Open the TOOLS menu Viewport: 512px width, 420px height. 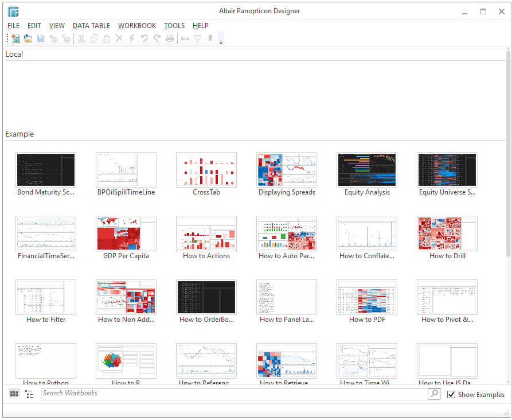pyautogui.click(x=174, y=25)
